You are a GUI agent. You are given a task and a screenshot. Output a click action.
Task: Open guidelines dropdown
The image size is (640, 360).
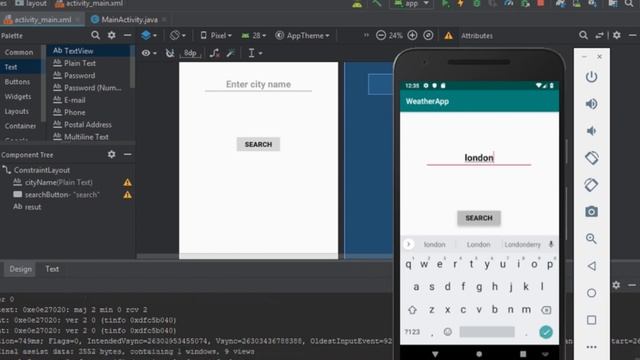(255, 53)
